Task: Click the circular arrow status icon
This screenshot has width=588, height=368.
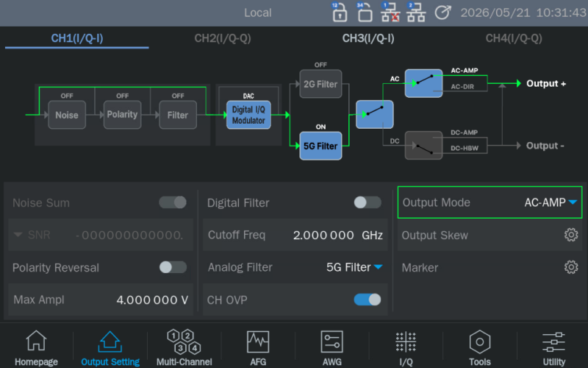Action: click(442, 13)
